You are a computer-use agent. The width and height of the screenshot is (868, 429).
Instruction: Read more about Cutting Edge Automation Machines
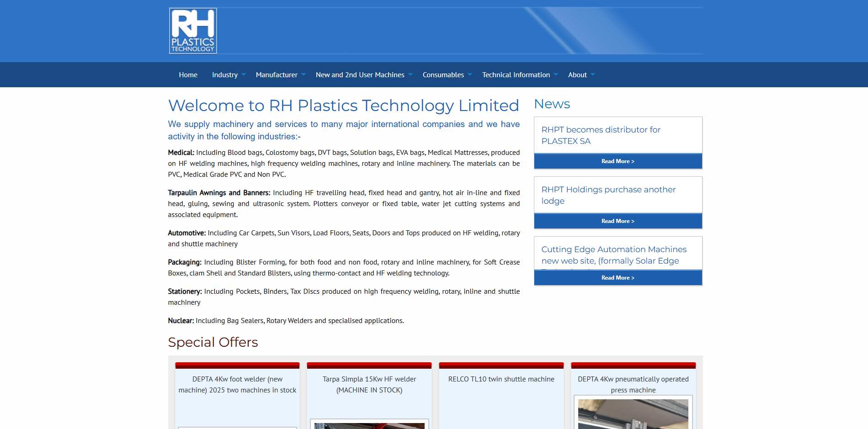618,278
